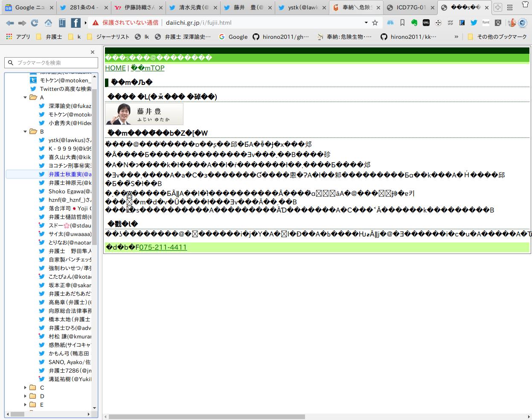Open the tab stack menu icon
Screen dimensions: 532x420
pos(510,7)
